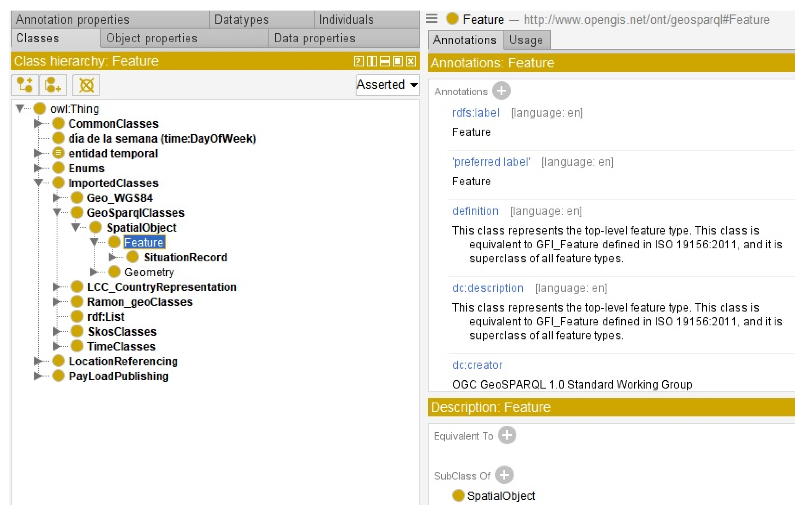Open the Asserted hierarchy dropdown
The image size is (812, 517).
click(387, 84)
